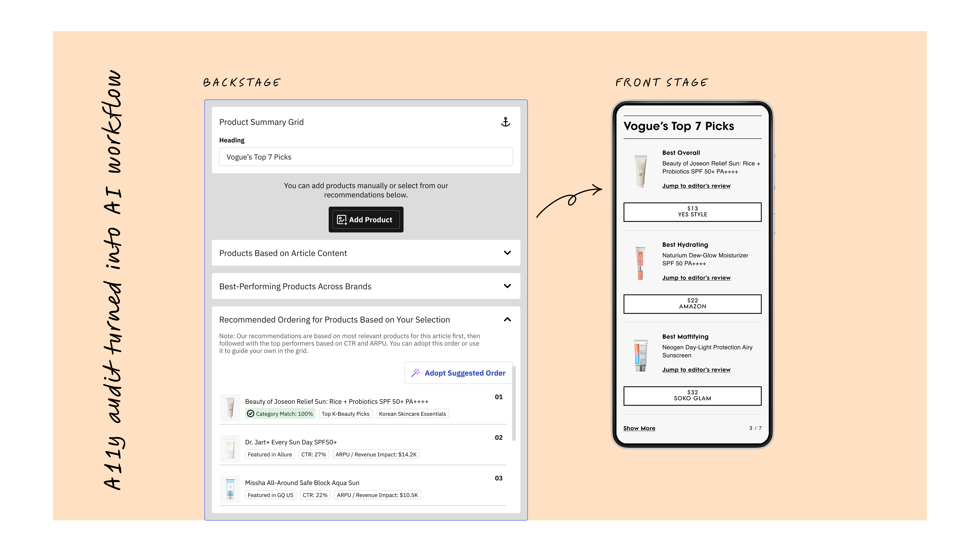Jump to editor's review for Best Mattifying
The width and height of the screenshot is (980, 551).
coord(696,370)
